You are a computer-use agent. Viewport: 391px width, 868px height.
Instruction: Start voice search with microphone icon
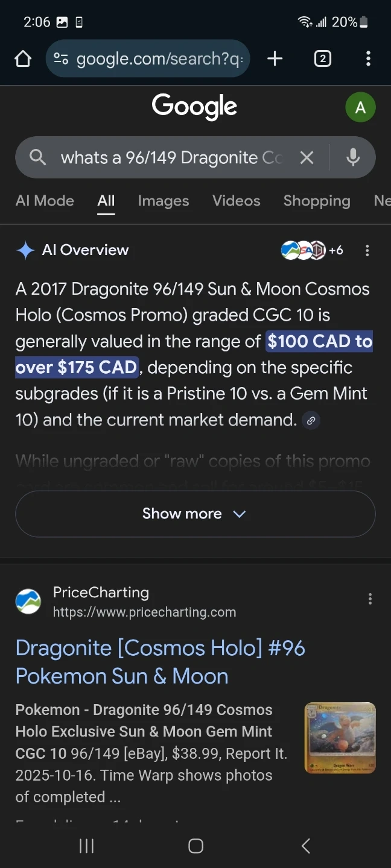(353, 158)
